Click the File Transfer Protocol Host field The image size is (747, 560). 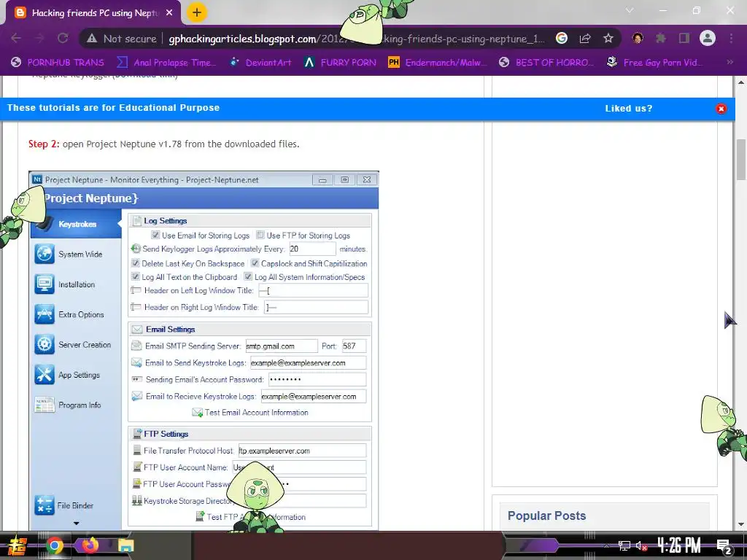(302, 451)
